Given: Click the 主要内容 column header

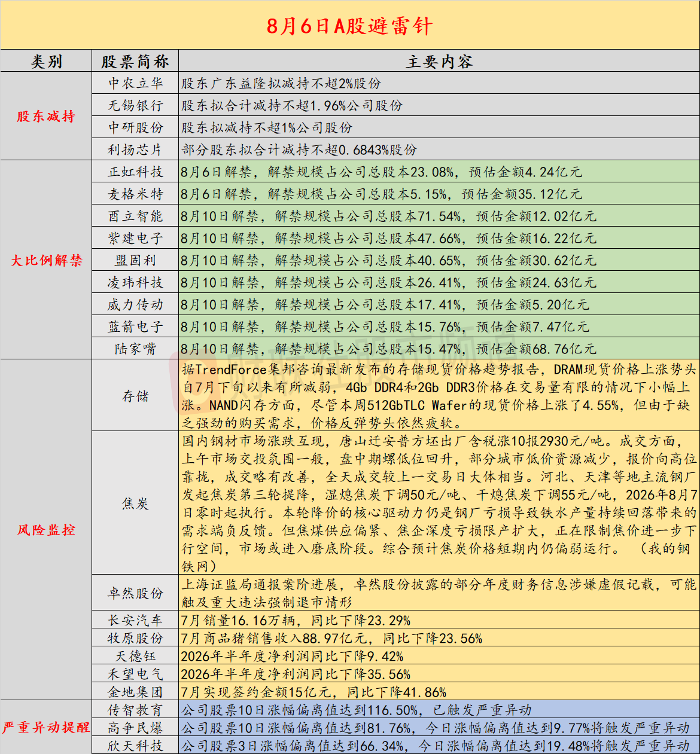Looking at the screenshot, I should click(x=439, y=61).
